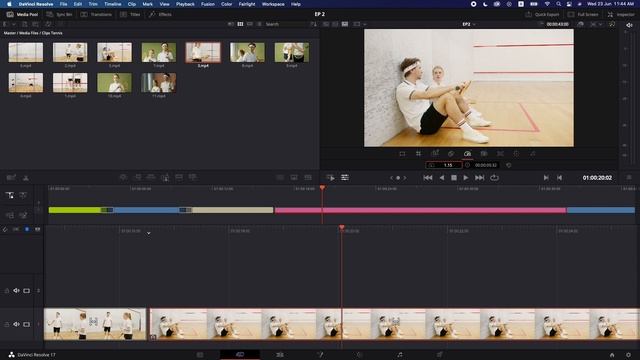Reset the speed settings

509,165
